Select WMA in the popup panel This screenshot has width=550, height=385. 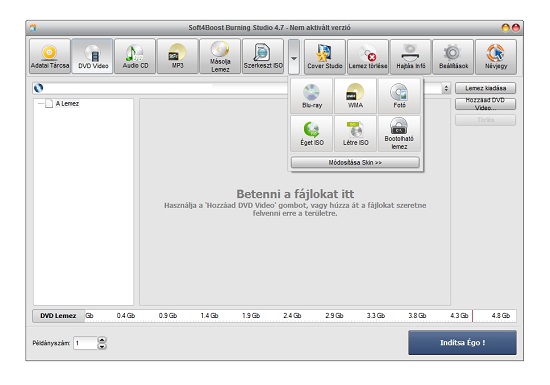pos(355,96)
